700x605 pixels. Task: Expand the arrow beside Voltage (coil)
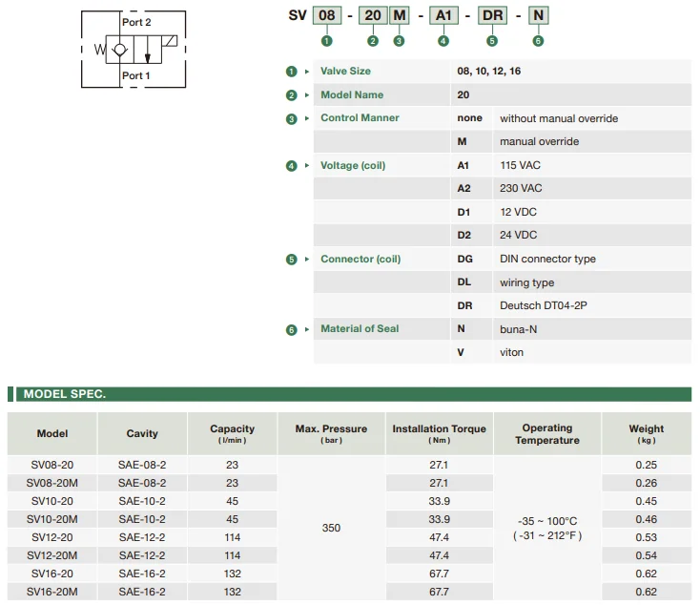pos(307,166)
